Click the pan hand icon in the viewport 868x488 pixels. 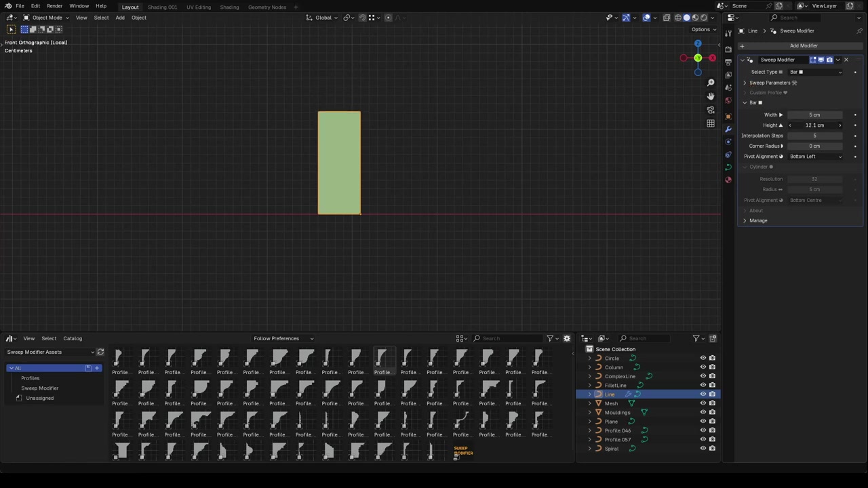coord(710,96)
